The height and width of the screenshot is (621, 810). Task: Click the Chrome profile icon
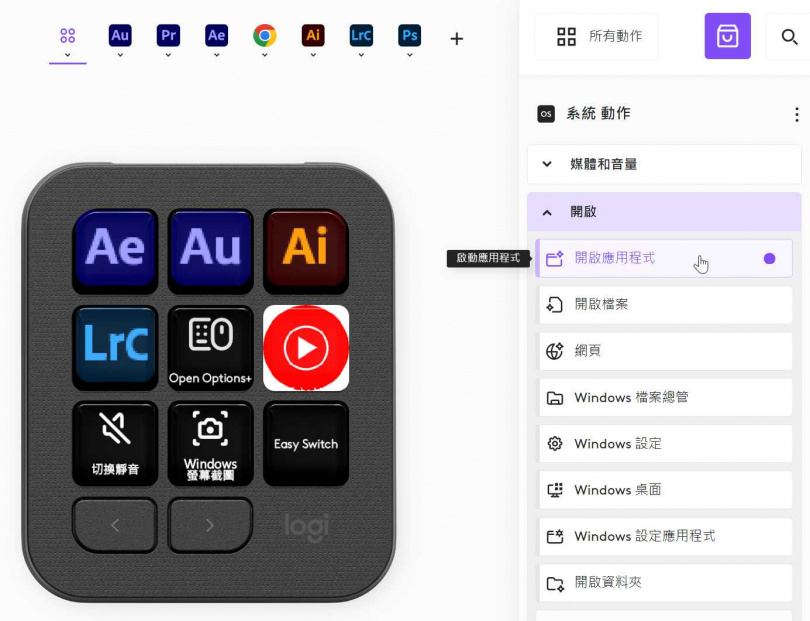(264, 33)
